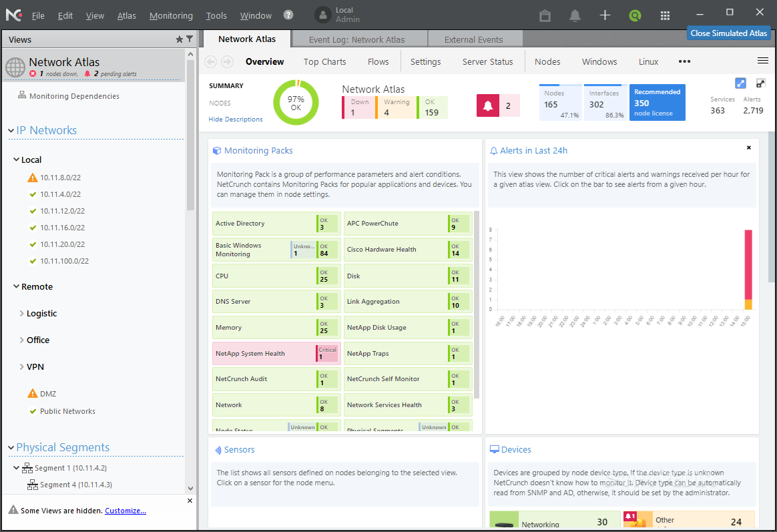Select the 10.11.100.0/22 network

pyautogui.click(x=64, y=261)
